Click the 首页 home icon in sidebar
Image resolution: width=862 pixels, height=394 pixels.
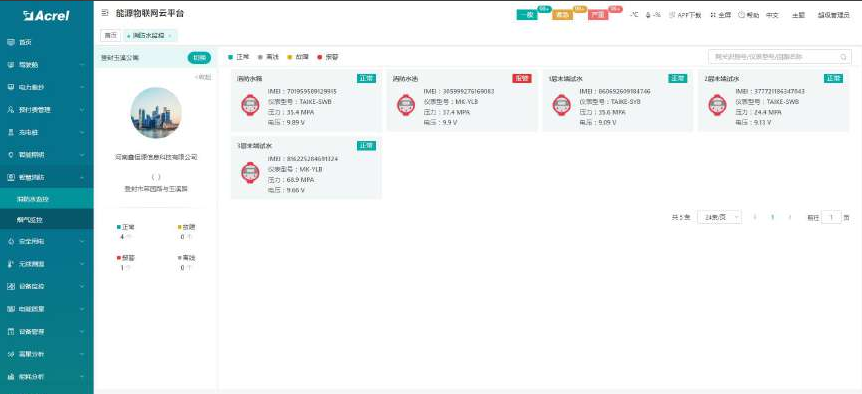click(10, 42)
